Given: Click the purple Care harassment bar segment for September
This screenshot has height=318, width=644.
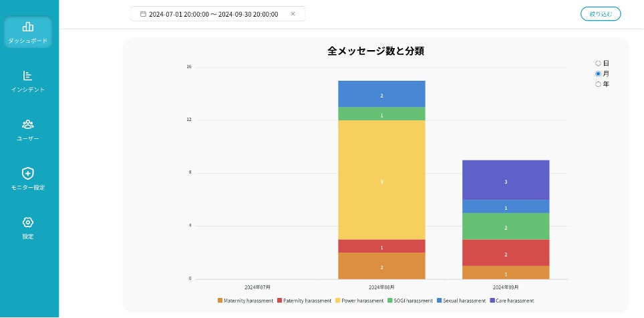Looking at the screenshot, I should [506, 180].
